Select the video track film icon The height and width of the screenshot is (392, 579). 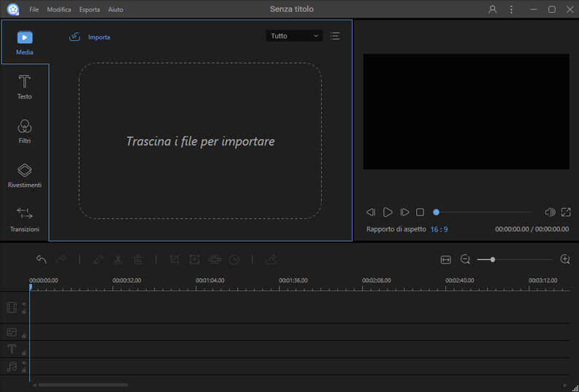tap(12, 307)
